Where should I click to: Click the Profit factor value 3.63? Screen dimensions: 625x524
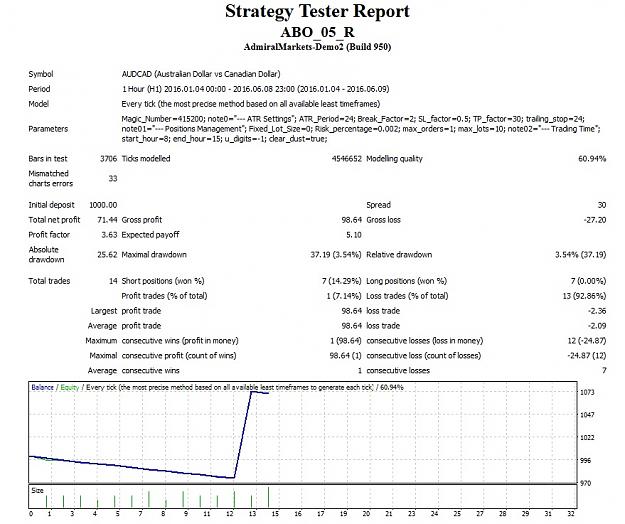109,235
